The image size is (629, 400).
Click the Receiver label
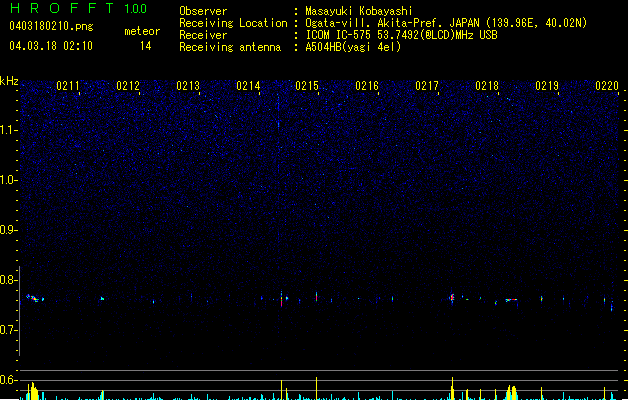tap(203, 35)
